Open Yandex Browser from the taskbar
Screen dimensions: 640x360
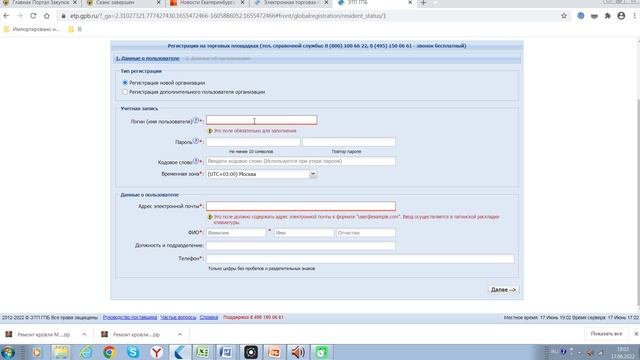pyautogui.click(x=156, y=352)
